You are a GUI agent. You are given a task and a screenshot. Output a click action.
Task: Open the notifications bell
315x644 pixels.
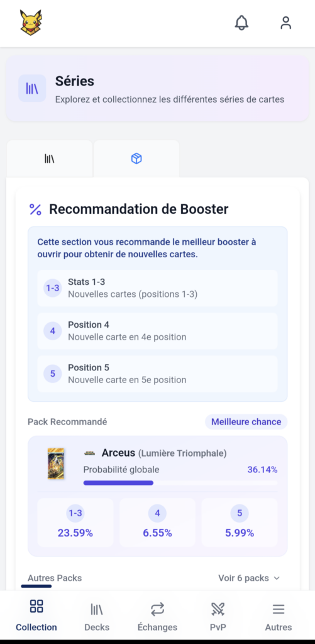pos(241,23)
